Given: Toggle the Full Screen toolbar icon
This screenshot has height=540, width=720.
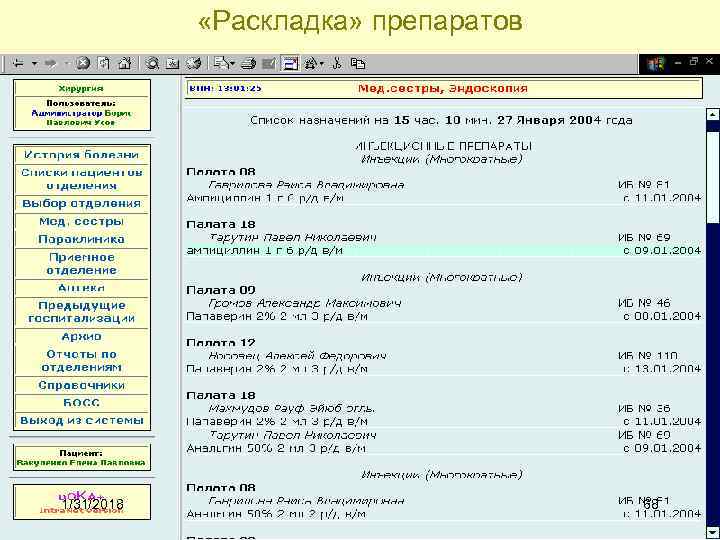Looking at the screenshot, I should coord(290,63).
